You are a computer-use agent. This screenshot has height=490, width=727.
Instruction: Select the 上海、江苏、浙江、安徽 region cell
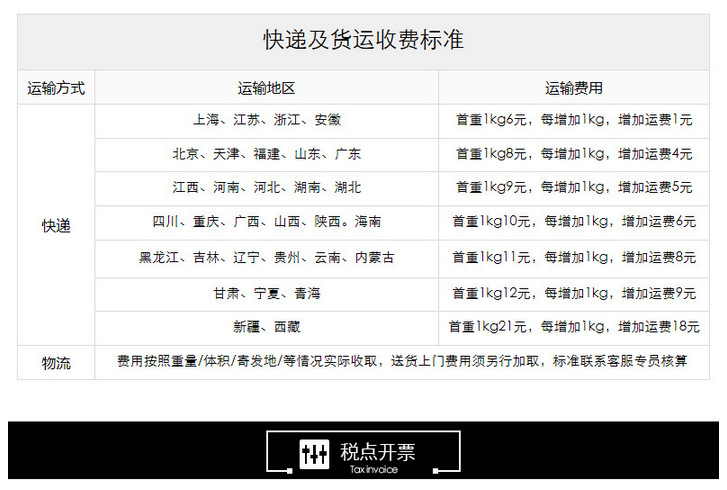tap(267, 120)
